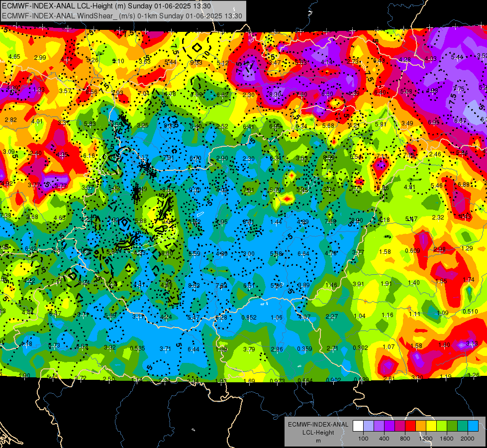
Task: Click the '5.73' wind shear value
Action: pos(54,345)
